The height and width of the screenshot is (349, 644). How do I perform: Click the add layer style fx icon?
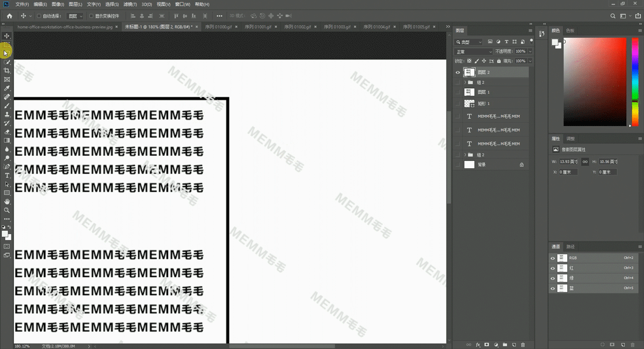pos(478,345)
